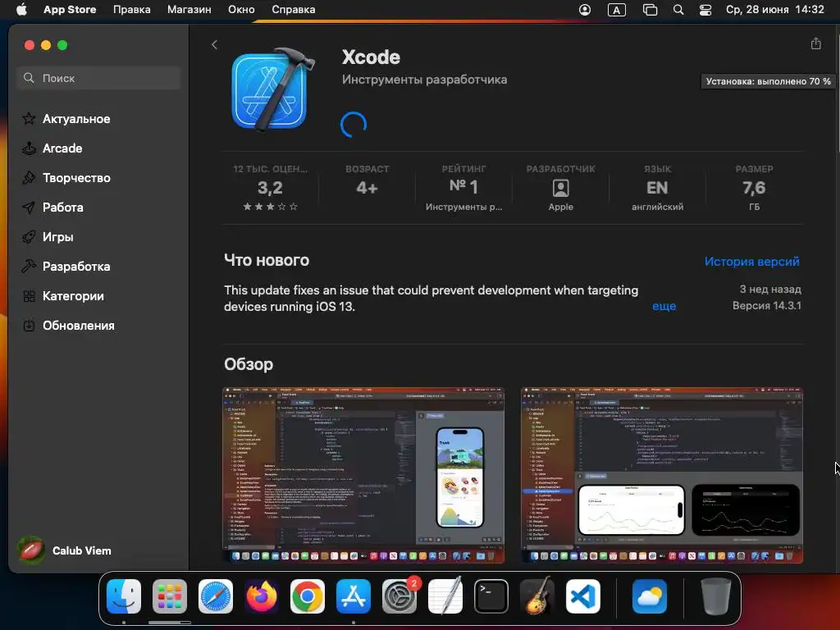840x630 pixels.
Task: Click the 3,2 star rating block
Action: coord(270,188)
